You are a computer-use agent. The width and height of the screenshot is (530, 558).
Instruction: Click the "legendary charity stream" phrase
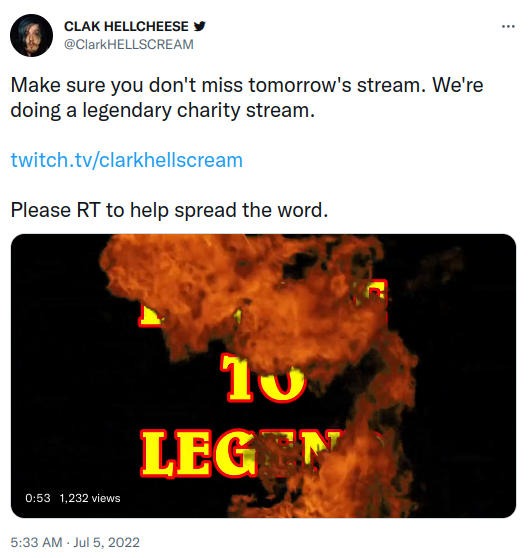point(199,110)
